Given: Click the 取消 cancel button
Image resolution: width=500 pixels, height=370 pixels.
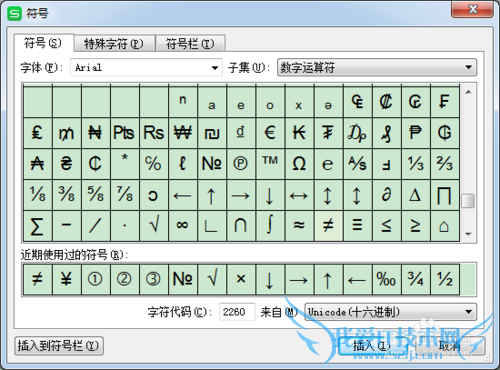Looking at the screenshot, I should [x=450, y=346].
